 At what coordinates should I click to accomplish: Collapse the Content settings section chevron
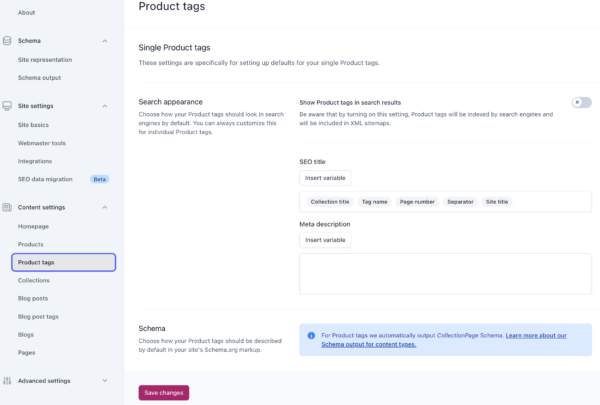105,207
